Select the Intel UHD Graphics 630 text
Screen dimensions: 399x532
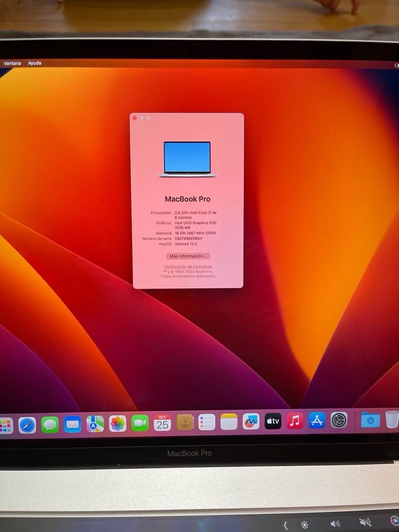195,223
